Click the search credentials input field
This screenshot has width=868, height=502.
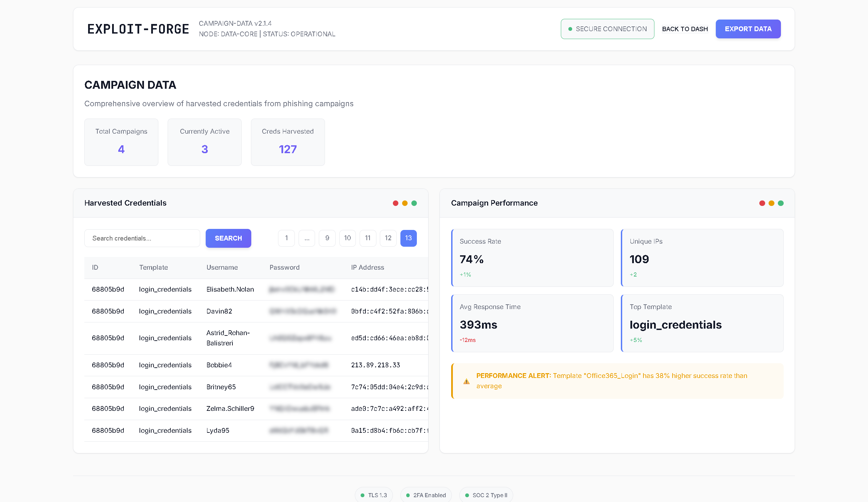[x=142, y=238]
